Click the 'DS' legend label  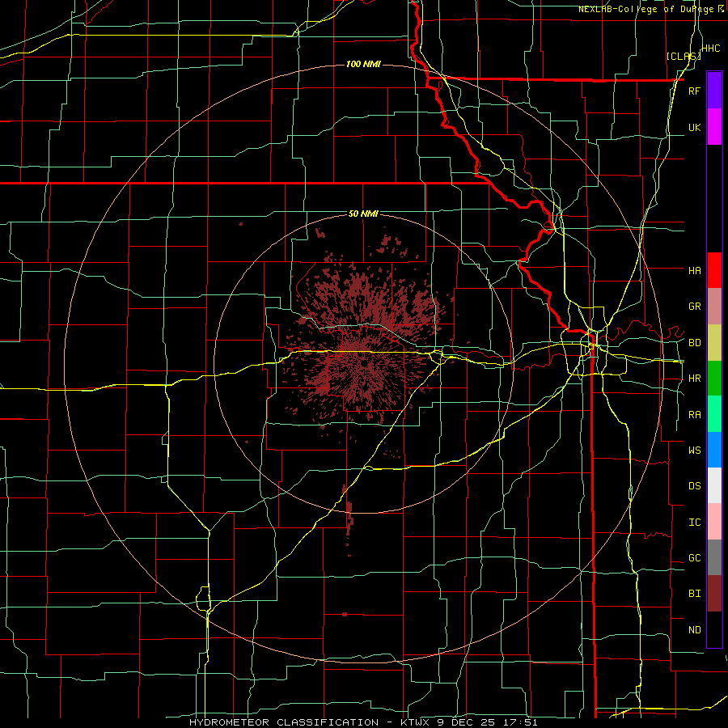tap(694, 486)
